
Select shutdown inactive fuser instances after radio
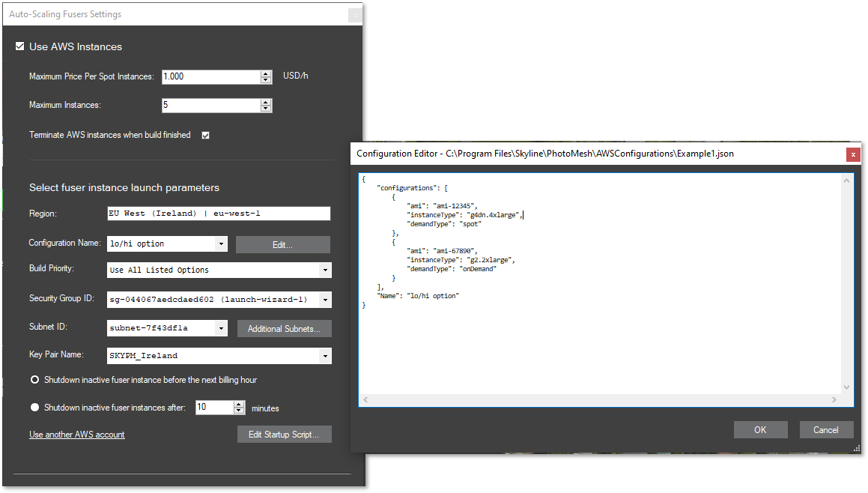34,408
